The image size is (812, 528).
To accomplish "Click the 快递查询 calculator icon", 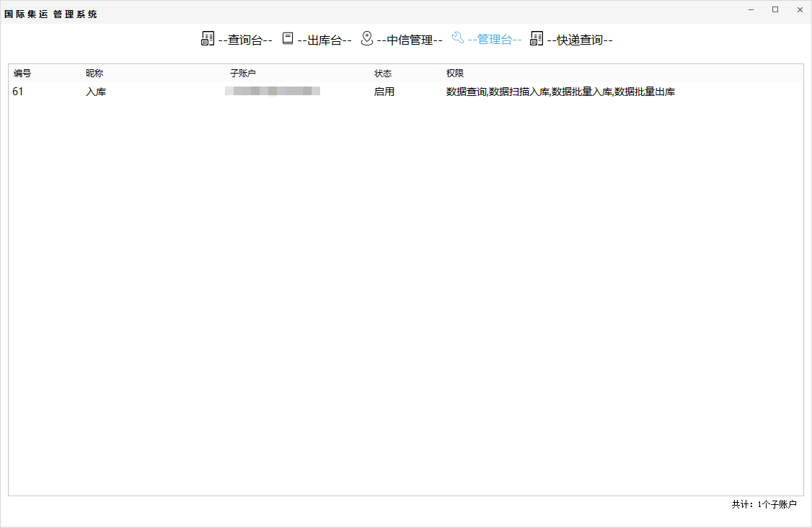I will click(x=537, y=39).
